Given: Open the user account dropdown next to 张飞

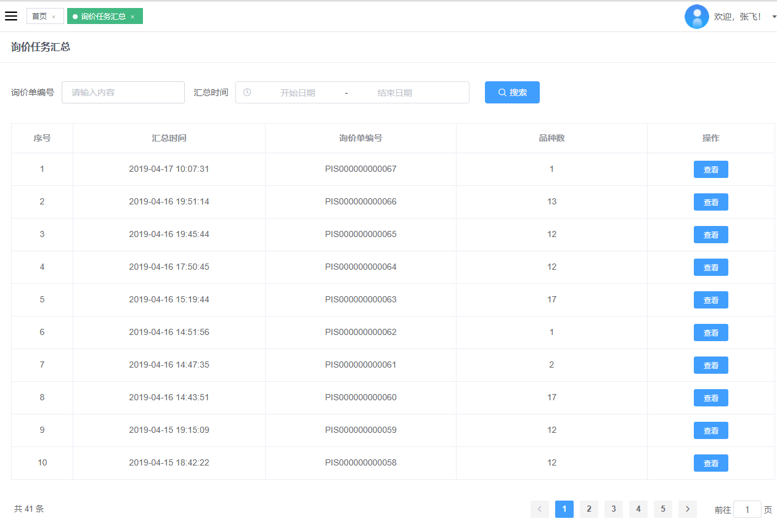Looking at the screenshot, I should coord(774,17).
